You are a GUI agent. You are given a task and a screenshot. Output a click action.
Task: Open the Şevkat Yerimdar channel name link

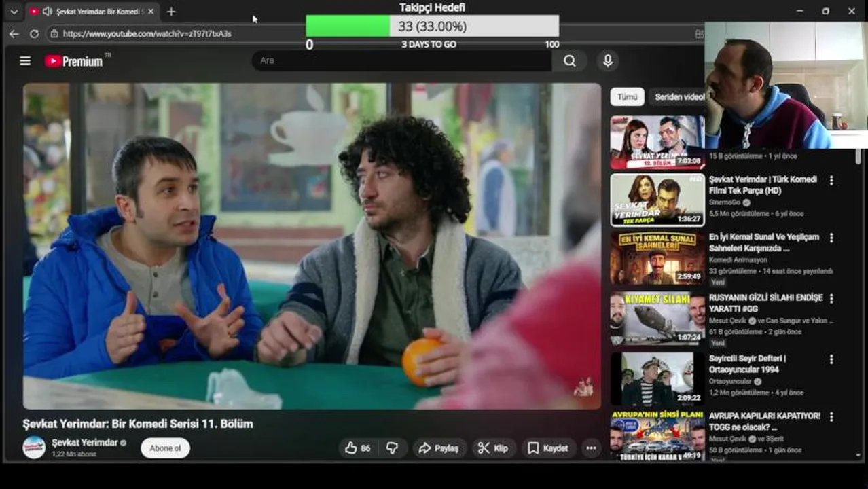point(84,443)
